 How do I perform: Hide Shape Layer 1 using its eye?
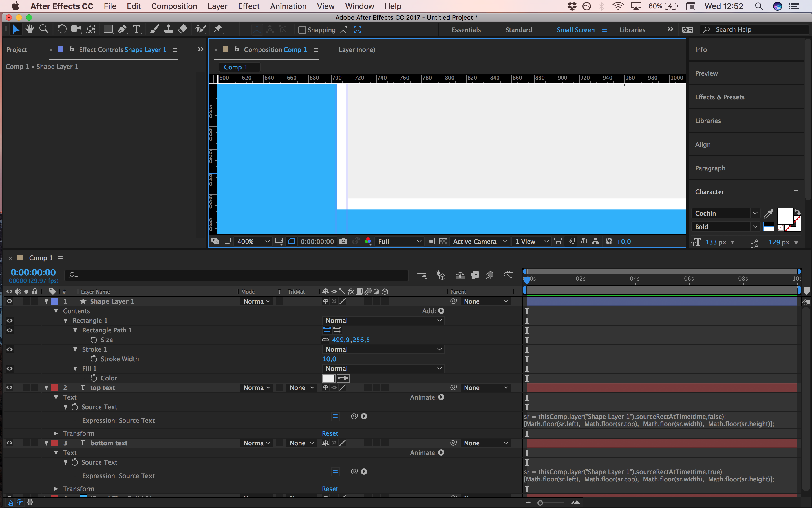tap(9, 301)
